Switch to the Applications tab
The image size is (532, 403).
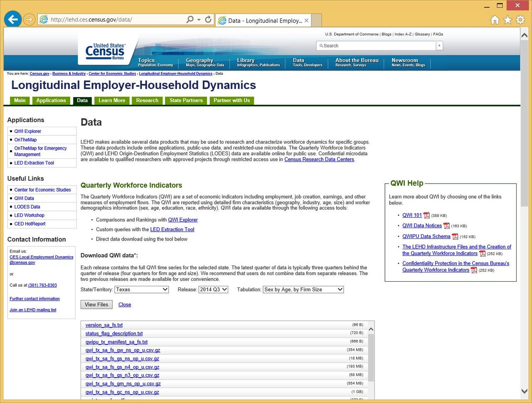51,100
